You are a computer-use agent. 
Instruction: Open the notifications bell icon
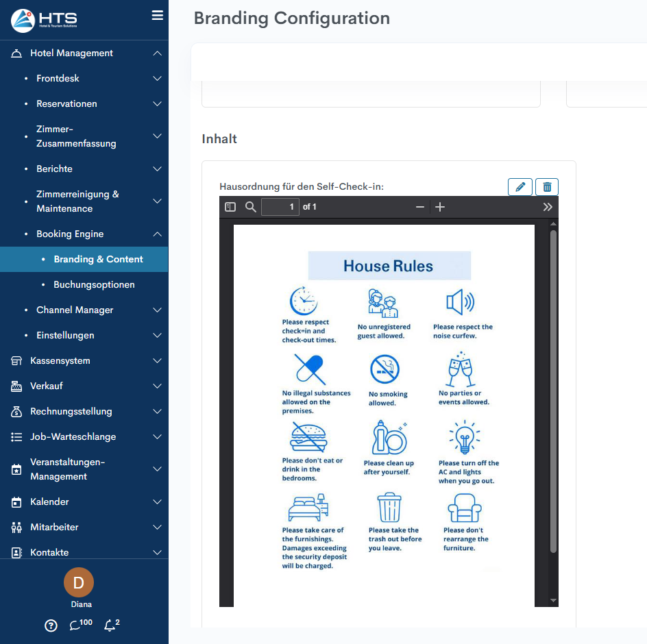pos(109,626)
